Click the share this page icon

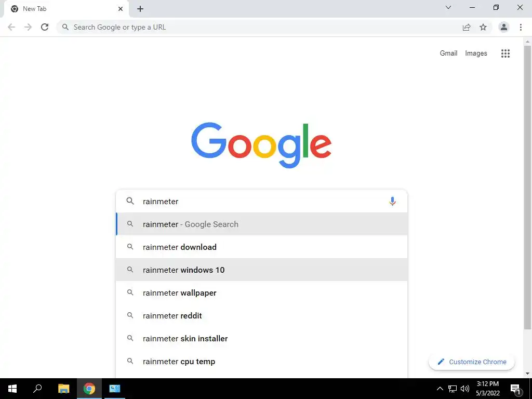[x=467, y=27]
